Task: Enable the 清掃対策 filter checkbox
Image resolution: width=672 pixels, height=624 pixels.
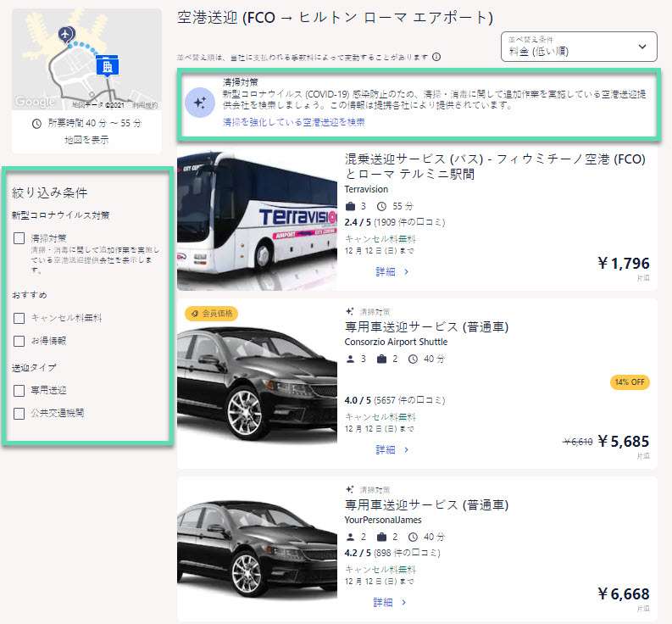Action: click(19, 238)
